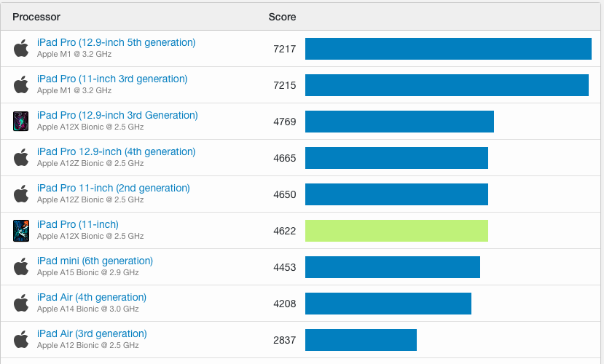This screenshot has width=604, height=364.
Task: Open iPad Pro (12.9-inch 5th generation) link
Action: tap(117, 42)
